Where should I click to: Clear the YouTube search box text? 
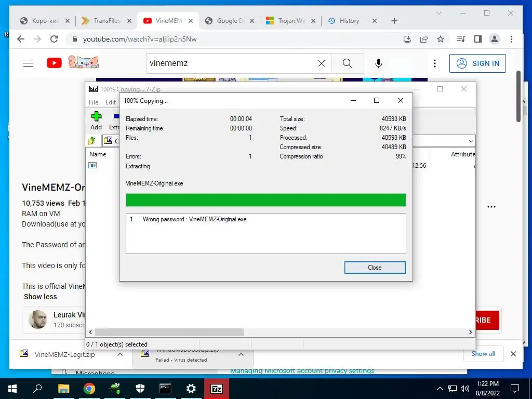321,63
